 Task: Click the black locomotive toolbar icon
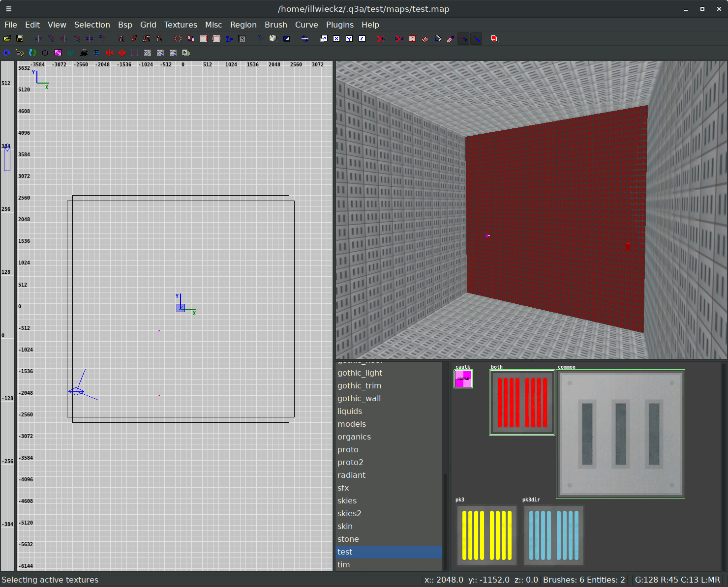[x=84, y=53]
